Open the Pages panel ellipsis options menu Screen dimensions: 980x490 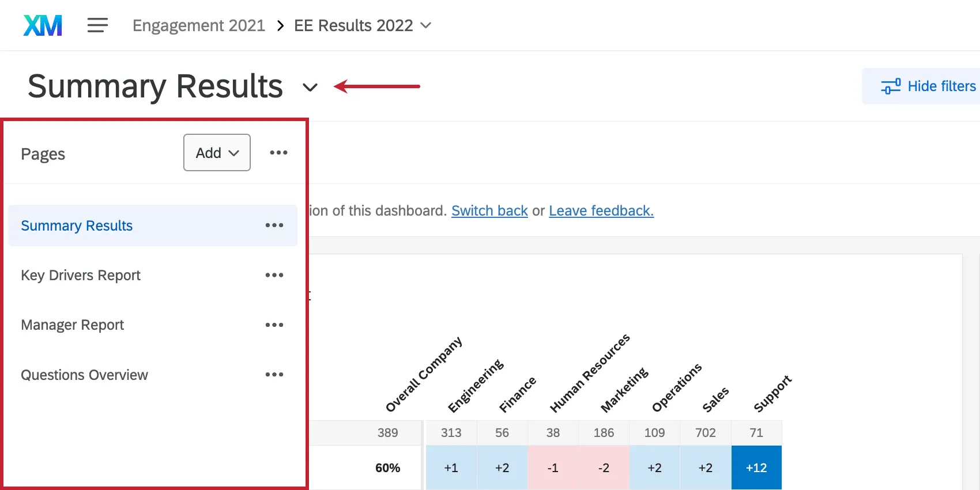tap(279, 152)
